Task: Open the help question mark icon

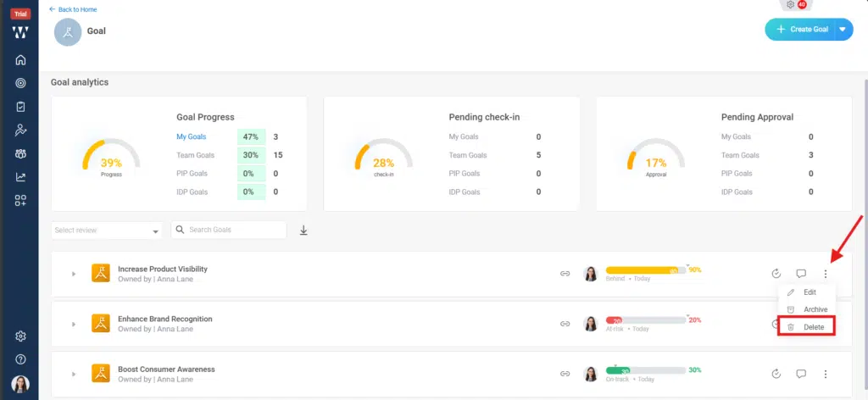Action: coord(20,359)
